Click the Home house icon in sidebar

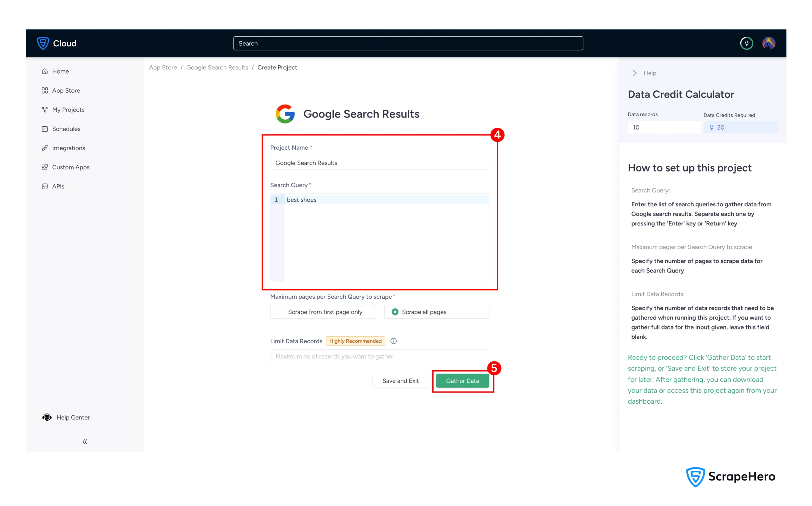click(44, 71)
